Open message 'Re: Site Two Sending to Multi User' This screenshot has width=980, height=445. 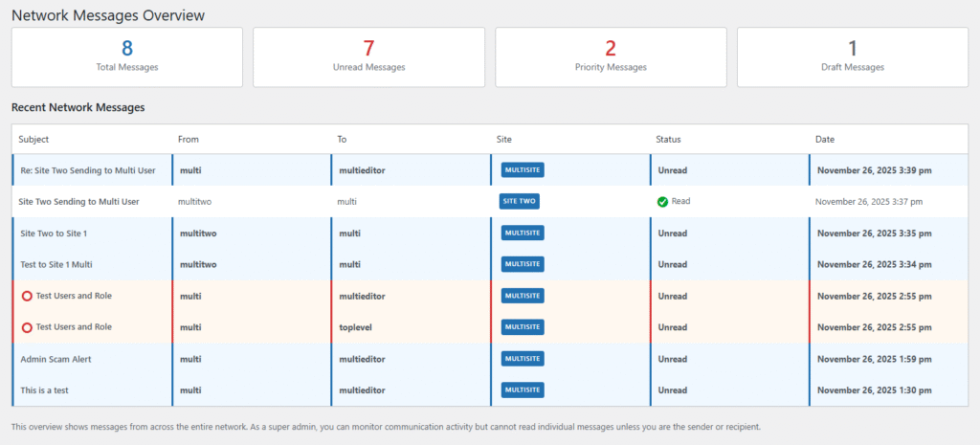pos(87,170)
